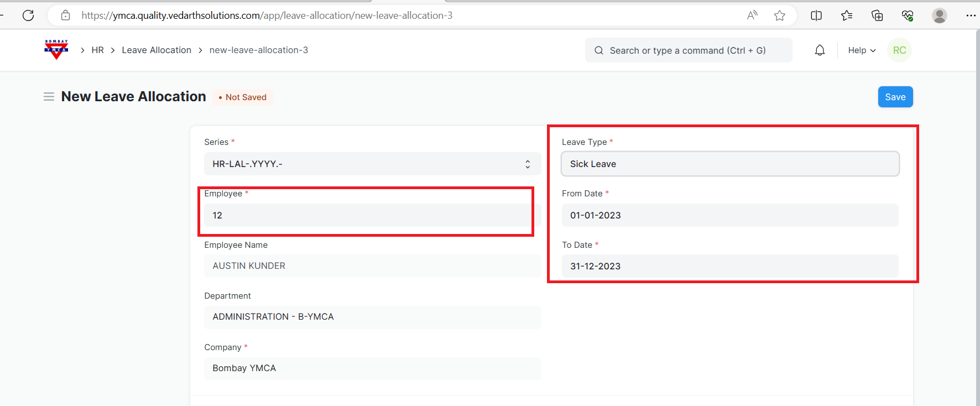Open browser split screen icon
The image size is (980, 406).
coord(816,15)
